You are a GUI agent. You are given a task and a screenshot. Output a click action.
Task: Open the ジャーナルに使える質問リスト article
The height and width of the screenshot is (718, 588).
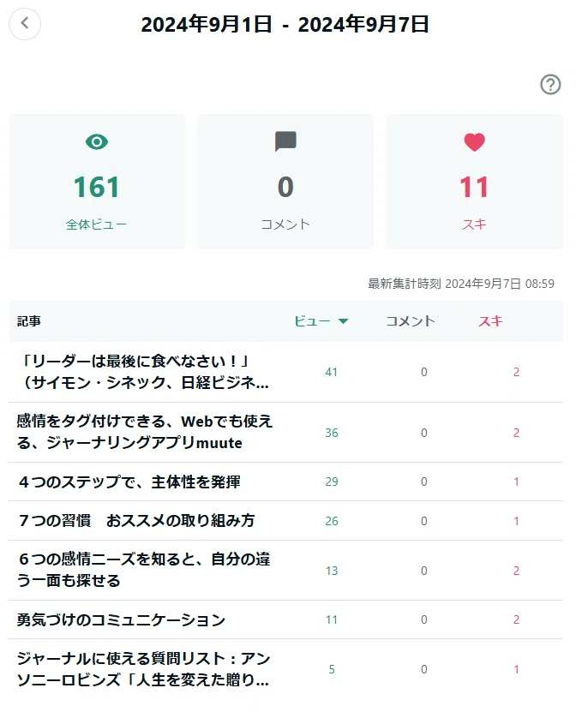[143, 669]
